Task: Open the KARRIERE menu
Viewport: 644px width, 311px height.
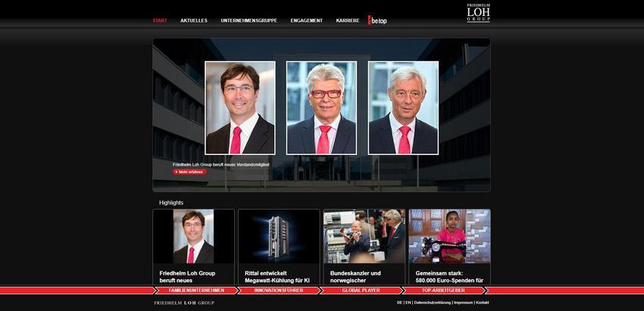Action: coord(348,20)
